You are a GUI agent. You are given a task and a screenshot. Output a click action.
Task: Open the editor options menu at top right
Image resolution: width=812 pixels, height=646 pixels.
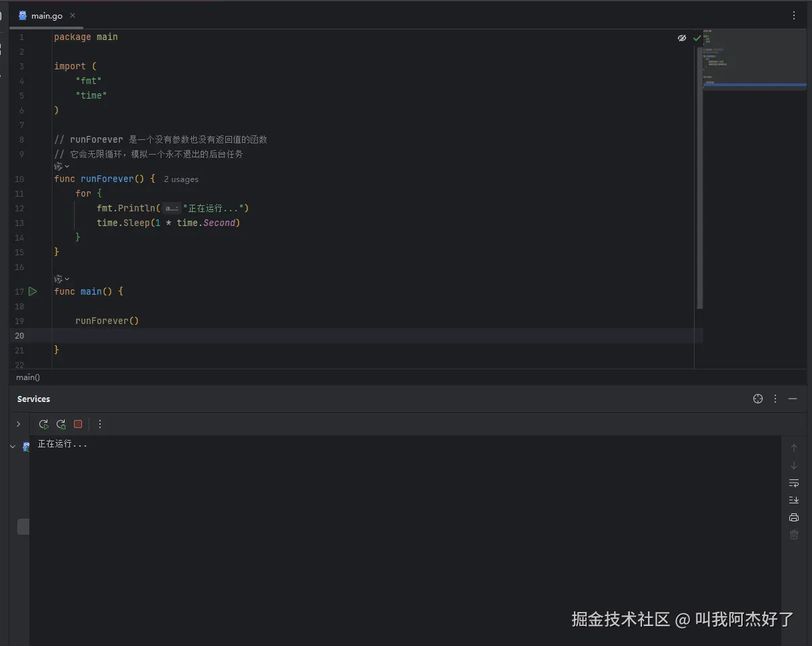tap(794, 15)
